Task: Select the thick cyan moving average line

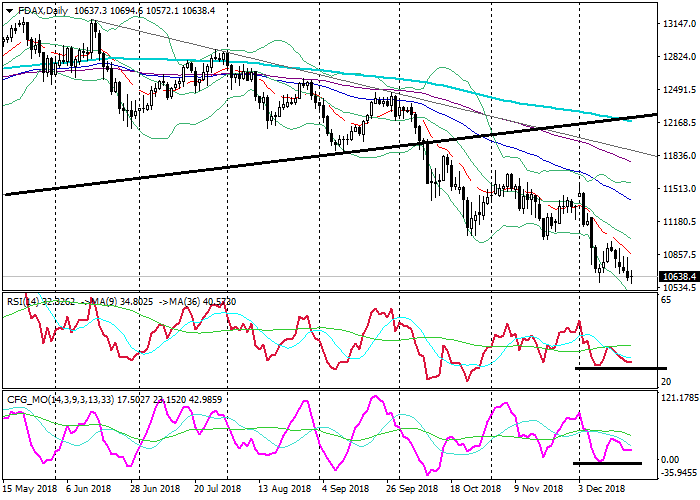Action: 400,79
